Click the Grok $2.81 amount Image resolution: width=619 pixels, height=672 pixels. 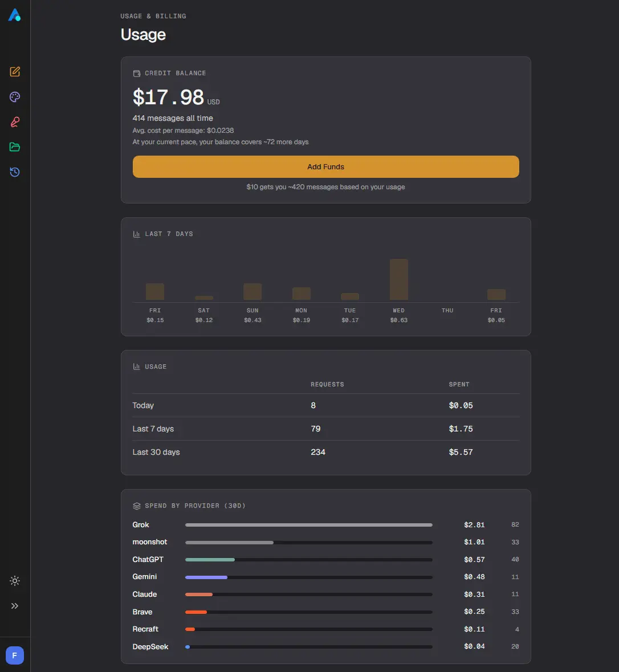click(474, 524)
